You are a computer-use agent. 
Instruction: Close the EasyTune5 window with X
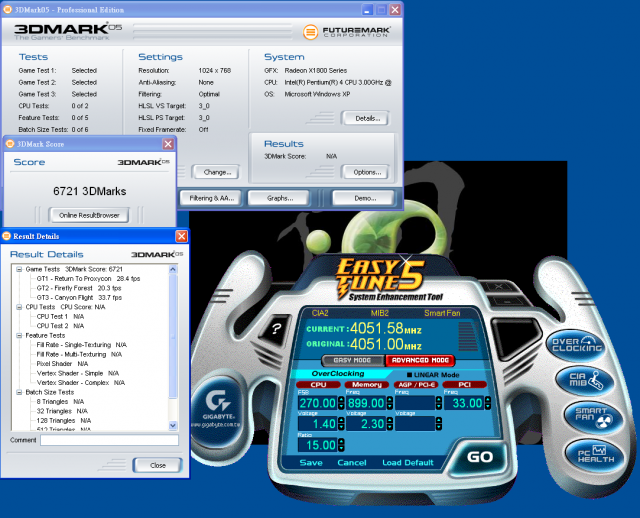(499, 287)
